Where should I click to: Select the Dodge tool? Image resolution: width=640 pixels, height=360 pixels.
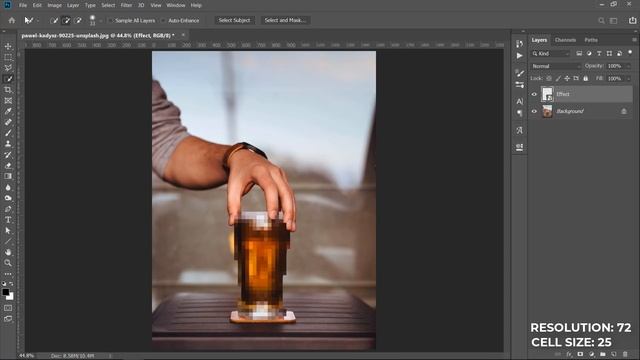point(8,198)
